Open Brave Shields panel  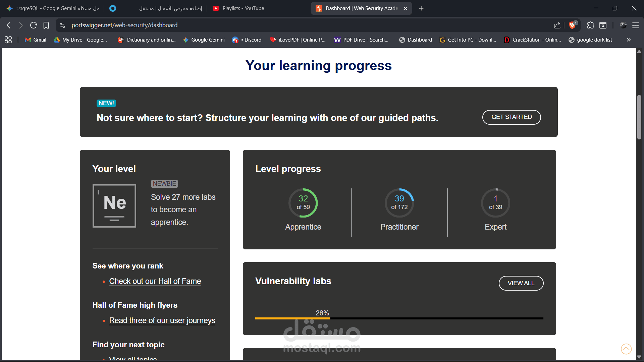point(573,25)
